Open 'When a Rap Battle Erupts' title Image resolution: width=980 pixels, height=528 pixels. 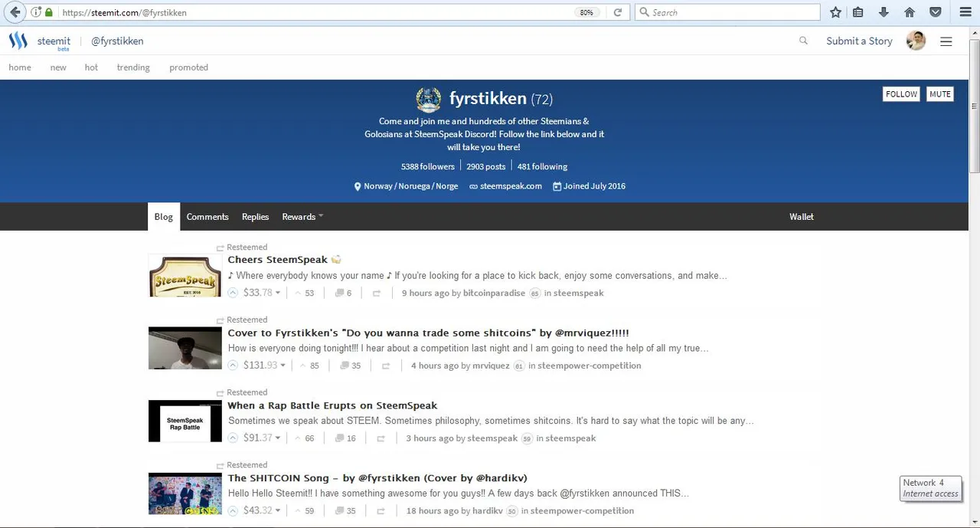click(332, 405)
